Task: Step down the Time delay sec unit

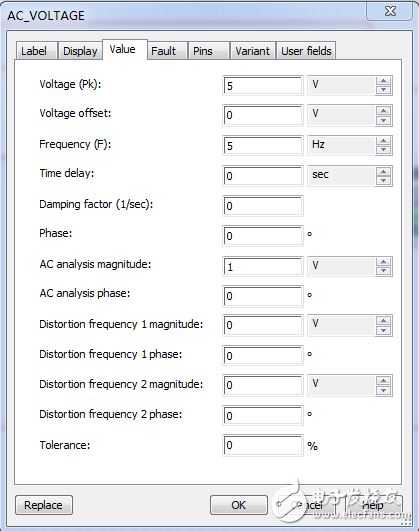Action: (x=383, y=180)
